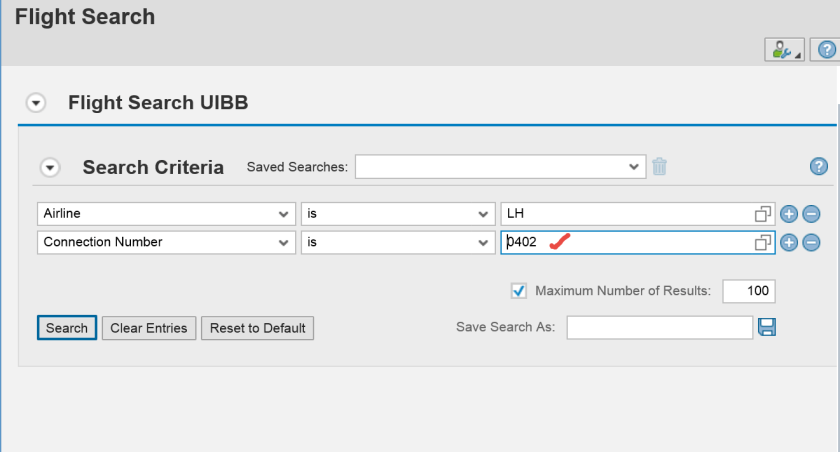Open the Airline attribute dropdown

tap(283, 214)
